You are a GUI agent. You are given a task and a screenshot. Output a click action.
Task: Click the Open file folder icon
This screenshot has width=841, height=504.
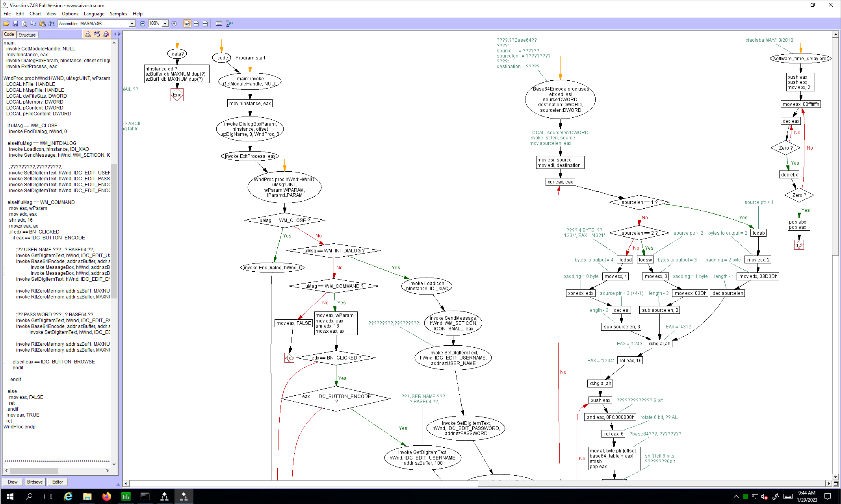coord(6,24)
